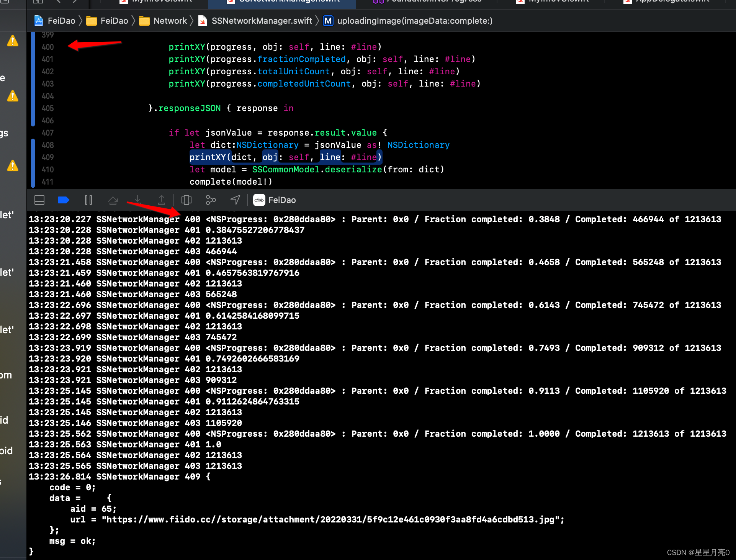
Task: Click the step over debug button
Action: (113, 200)
